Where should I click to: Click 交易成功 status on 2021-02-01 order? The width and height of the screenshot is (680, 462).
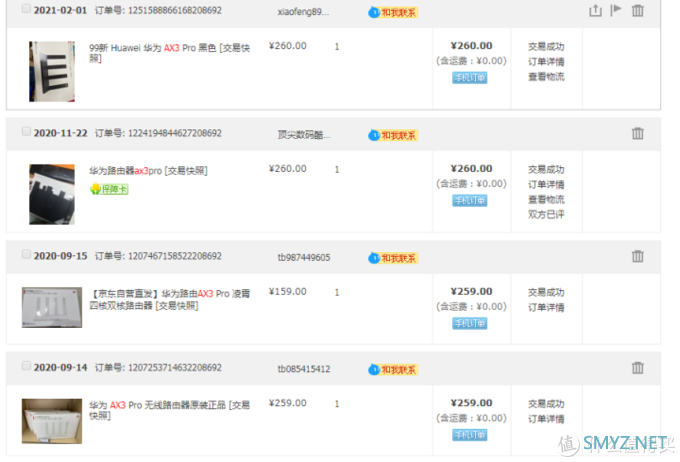click(x=546, y=46)
